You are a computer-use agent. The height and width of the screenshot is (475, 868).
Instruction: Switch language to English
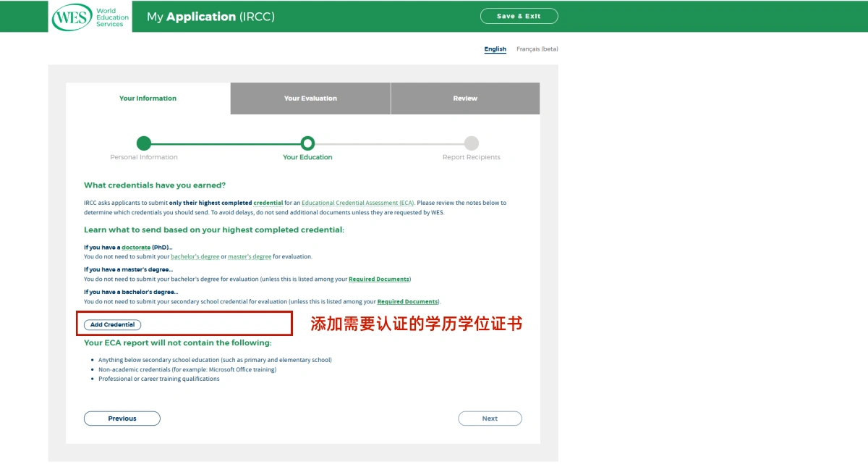(495, 49)
